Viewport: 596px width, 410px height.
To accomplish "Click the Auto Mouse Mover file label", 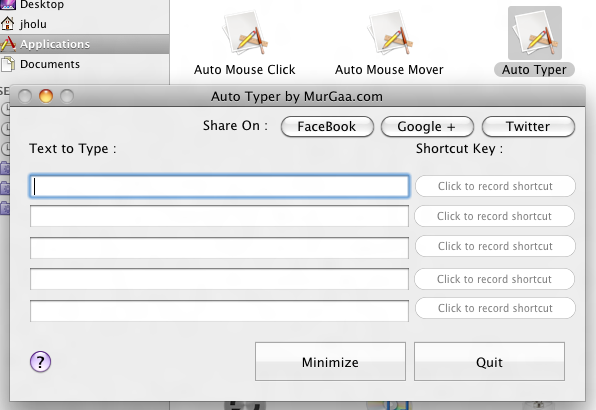I will (x=389, y=70).
